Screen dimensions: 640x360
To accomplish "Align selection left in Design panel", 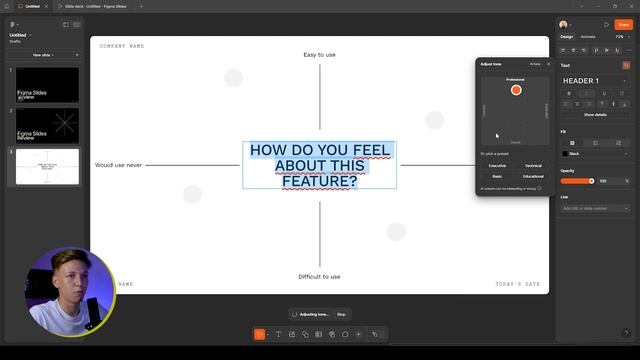I will (563, 50).
